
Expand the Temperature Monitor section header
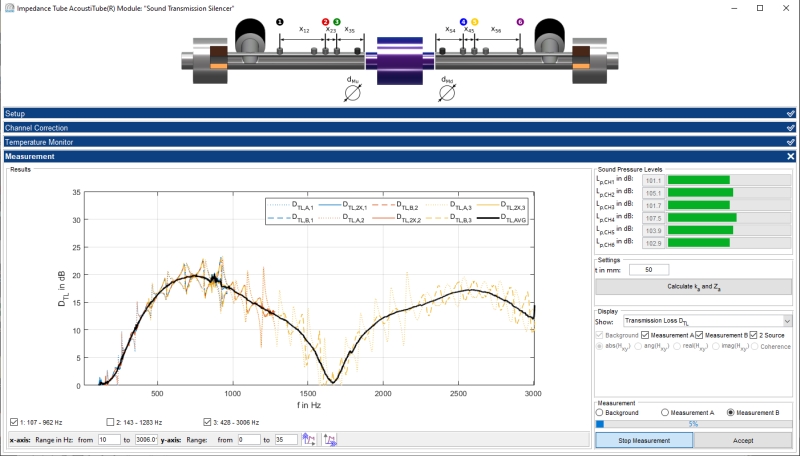pos(400,142)
